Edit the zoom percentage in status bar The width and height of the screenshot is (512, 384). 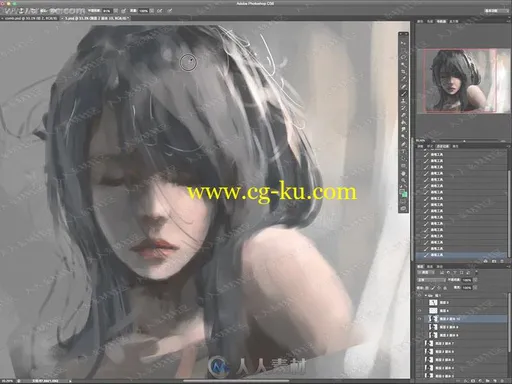[7, 380]
